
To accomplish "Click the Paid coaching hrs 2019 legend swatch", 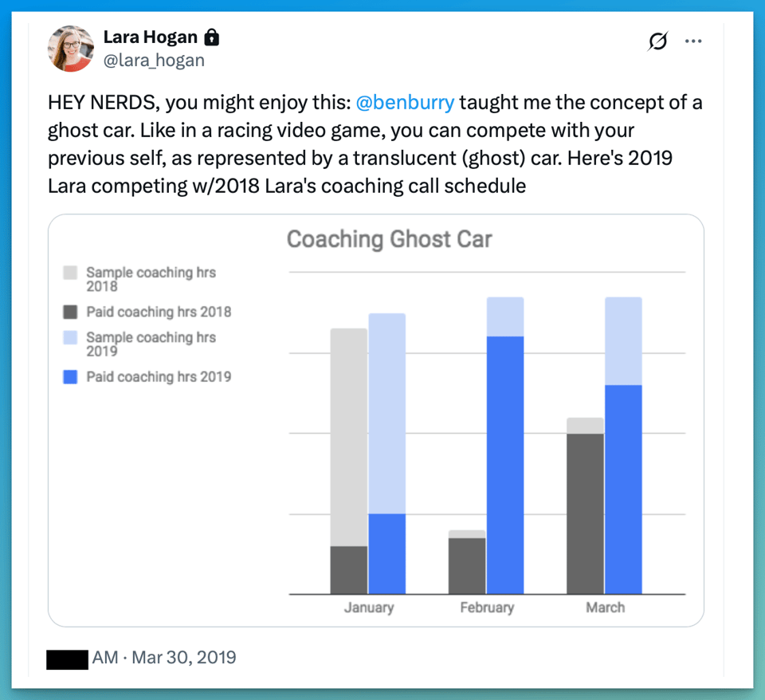I will tap(70, 376).
